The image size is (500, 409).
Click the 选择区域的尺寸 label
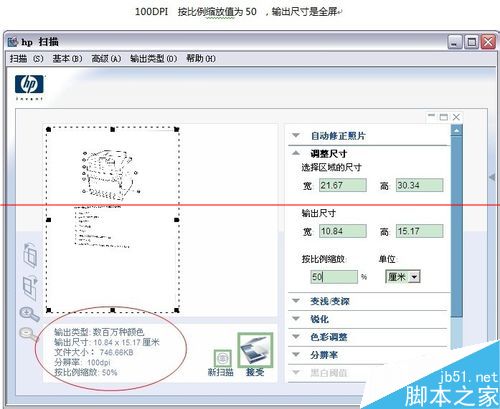[x=332, y=167]
